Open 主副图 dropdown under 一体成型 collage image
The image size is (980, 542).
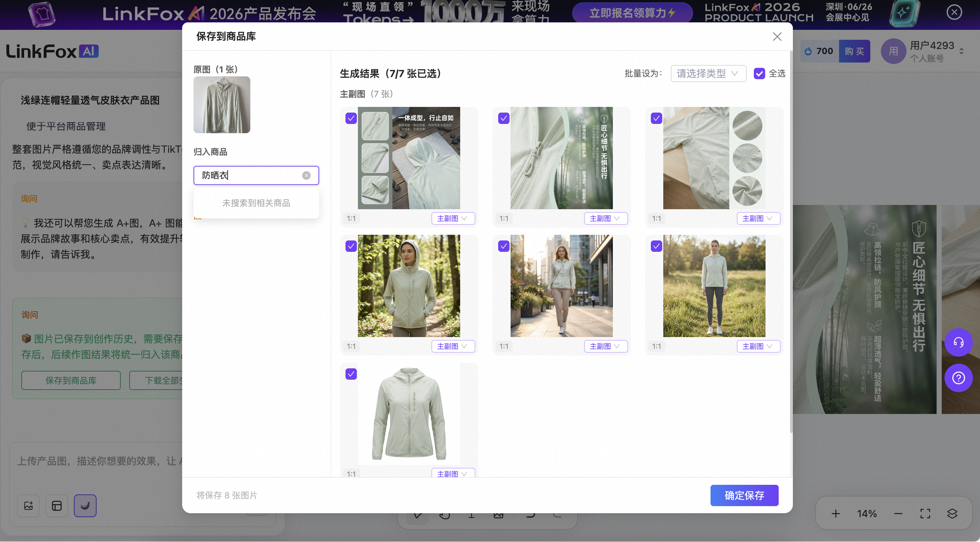point(453,218)
